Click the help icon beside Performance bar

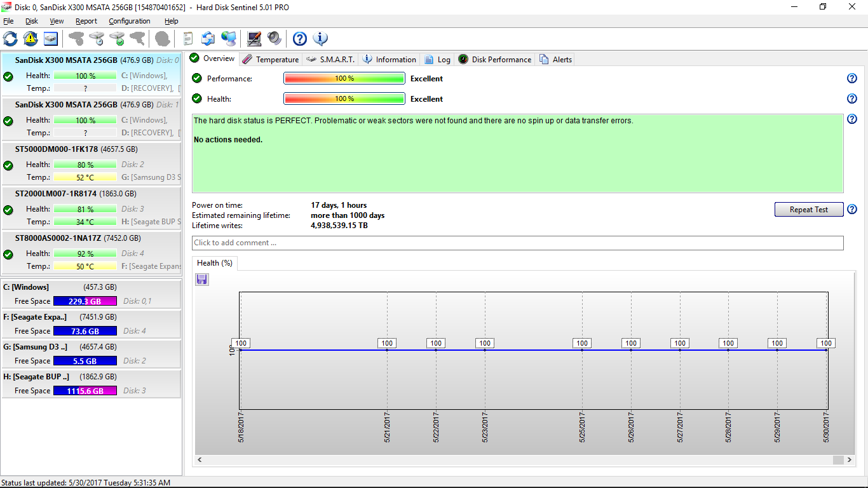pyautogui.click(x=852, y=79)
